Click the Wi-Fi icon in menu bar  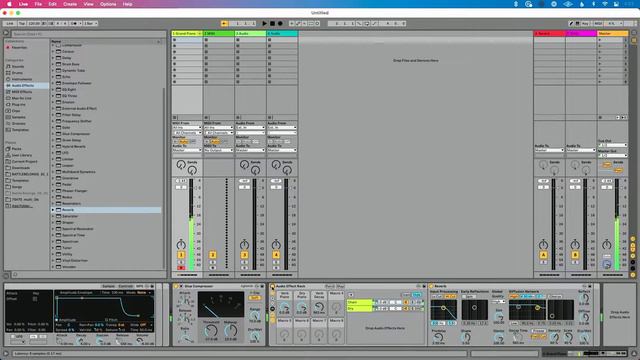[605, 4]
